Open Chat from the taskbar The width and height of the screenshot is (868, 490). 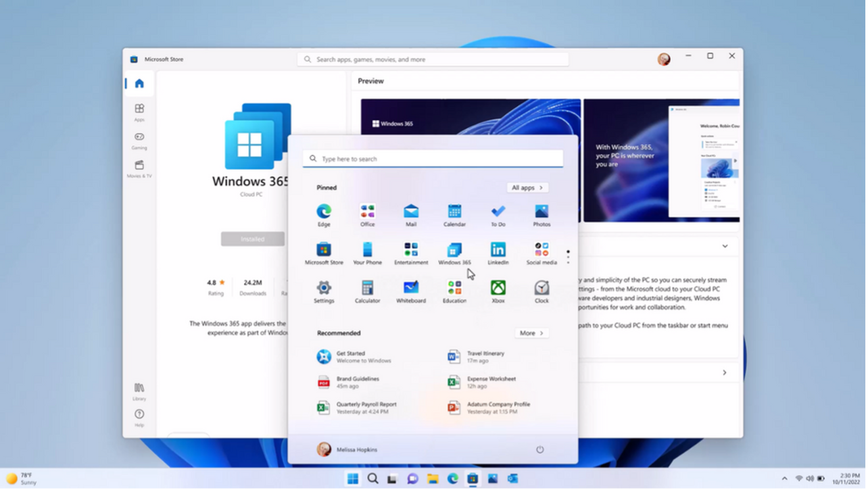(x=412, y=479)
